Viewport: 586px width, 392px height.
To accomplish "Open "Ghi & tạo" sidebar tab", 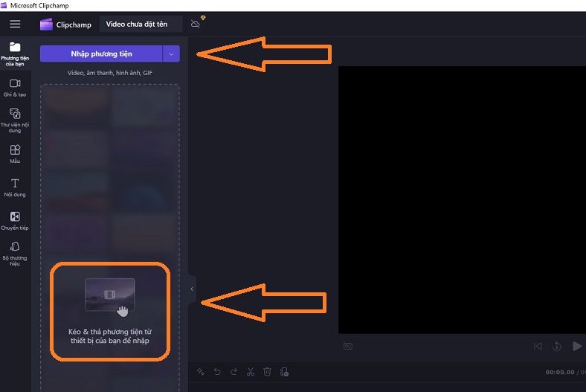I will 15,89.
